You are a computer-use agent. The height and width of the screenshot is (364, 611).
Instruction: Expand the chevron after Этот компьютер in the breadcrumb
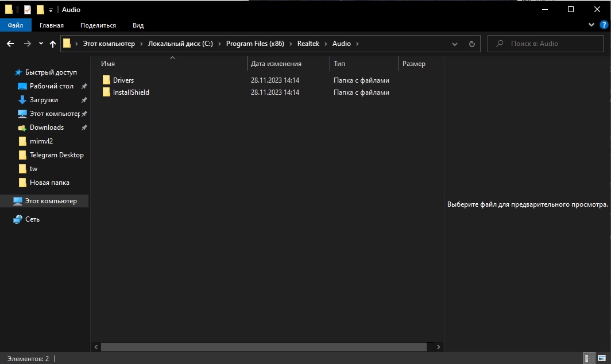tap(141, 44)
